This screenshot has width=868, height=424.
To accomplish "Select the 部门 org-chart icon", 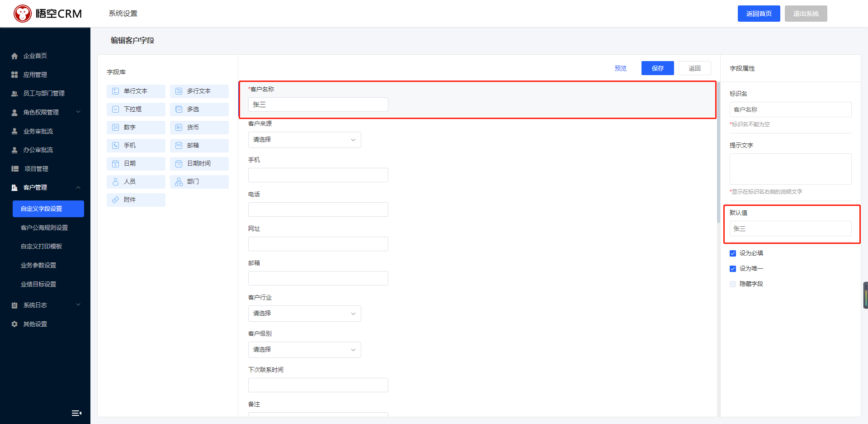I will pos(179,181).
